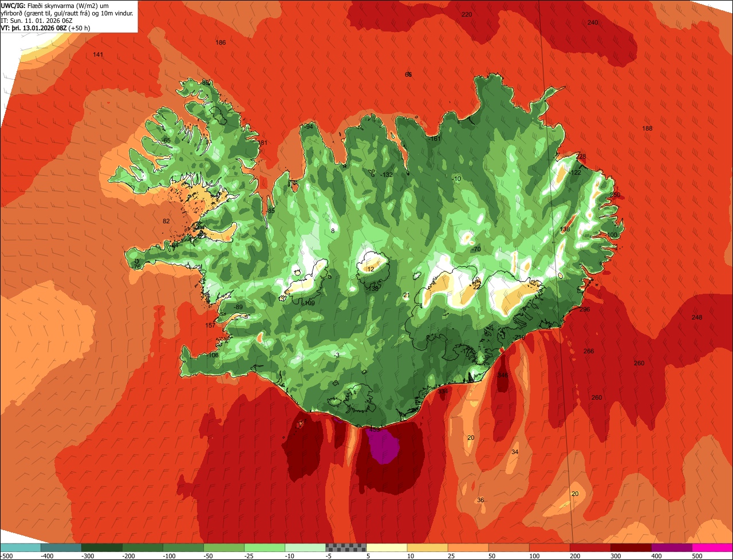The image size is (733, 560).
Task: Click the map value '296'
Action: point(584,309)
